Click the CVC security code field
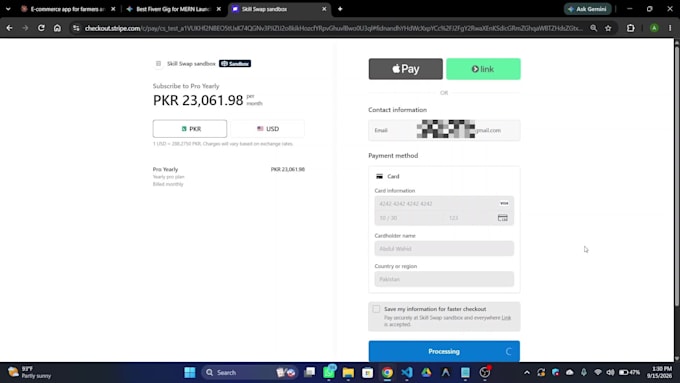 click(x=479, y=218)
